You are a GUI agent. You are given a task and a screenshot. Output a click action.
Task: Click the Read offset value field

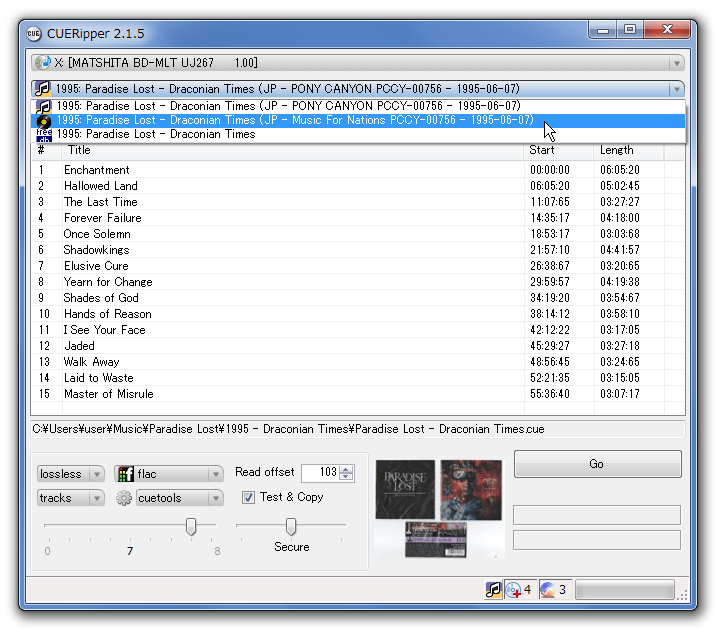tap(321, 472)
